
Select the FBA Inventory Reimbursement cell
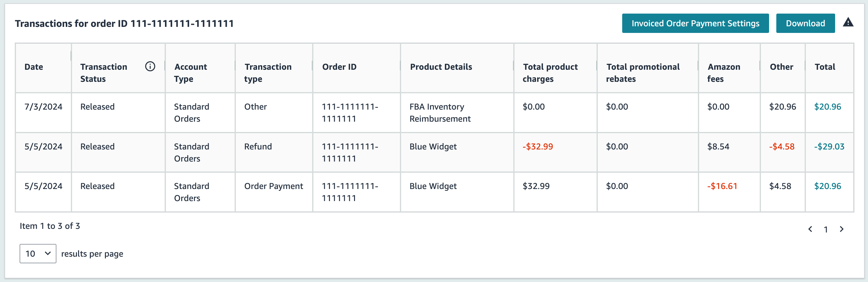tap(440, 113)
